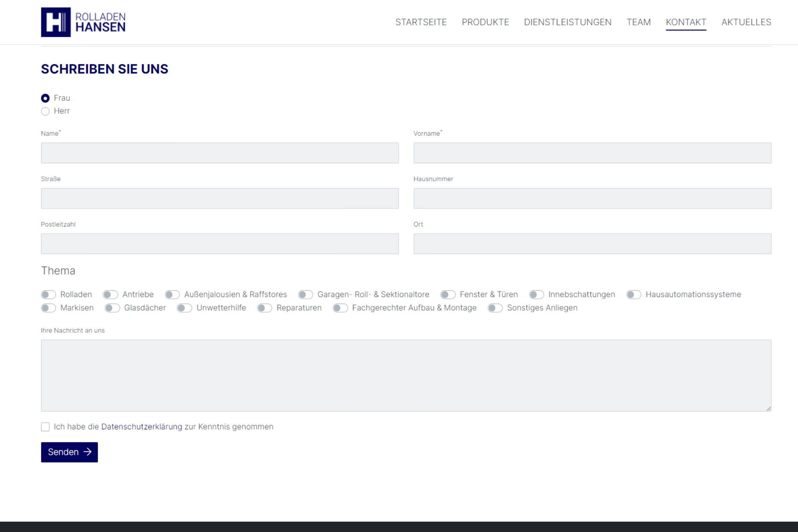
Task: Toggle the Sonstiges Anliegen switch
Action: pos(495,308)
